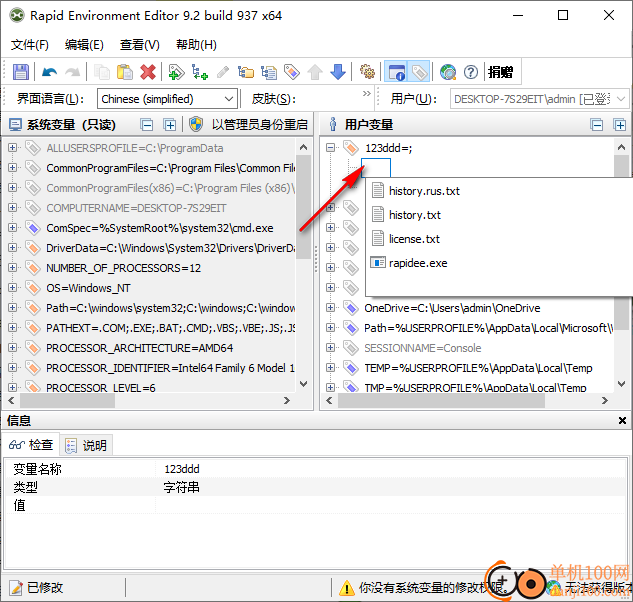The height and width of the screenshot is (602, 633).
Task: Move selected item up with gray arrow
Action: coord(315,72)
